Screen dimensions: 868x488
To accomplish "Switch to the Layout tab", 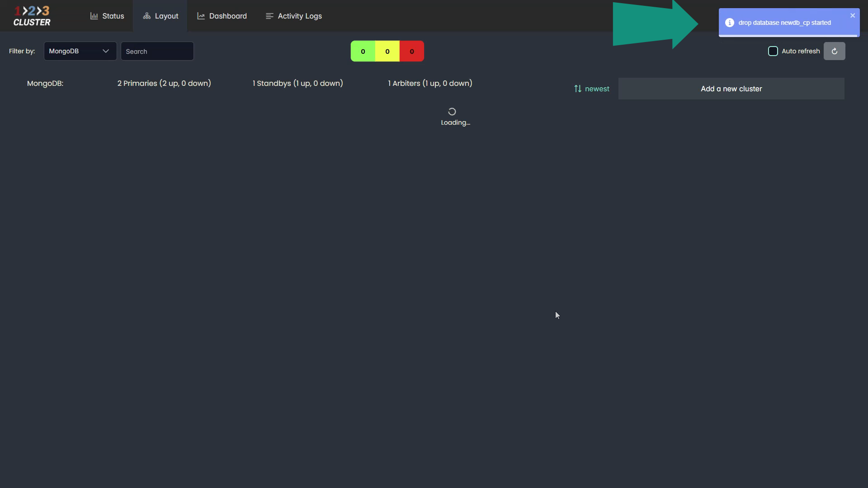I will 160,16.
